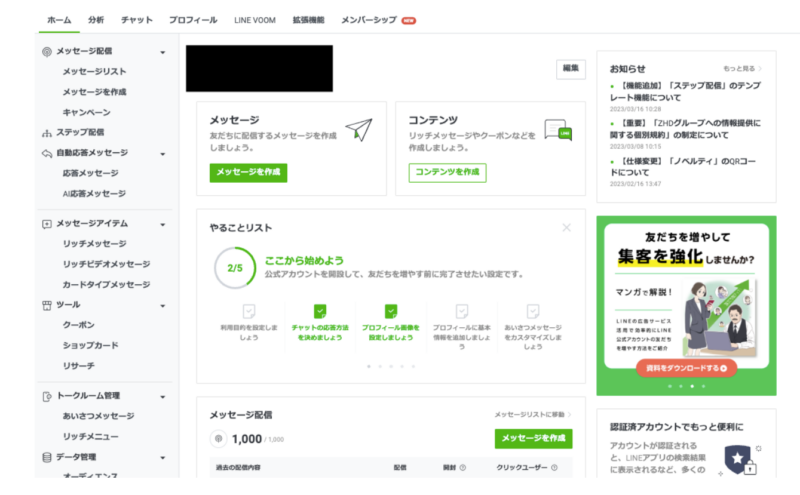Click the 資料をダウンロードする banner button
Viewport: 800px width, 495px height.
tap(686, 368)
